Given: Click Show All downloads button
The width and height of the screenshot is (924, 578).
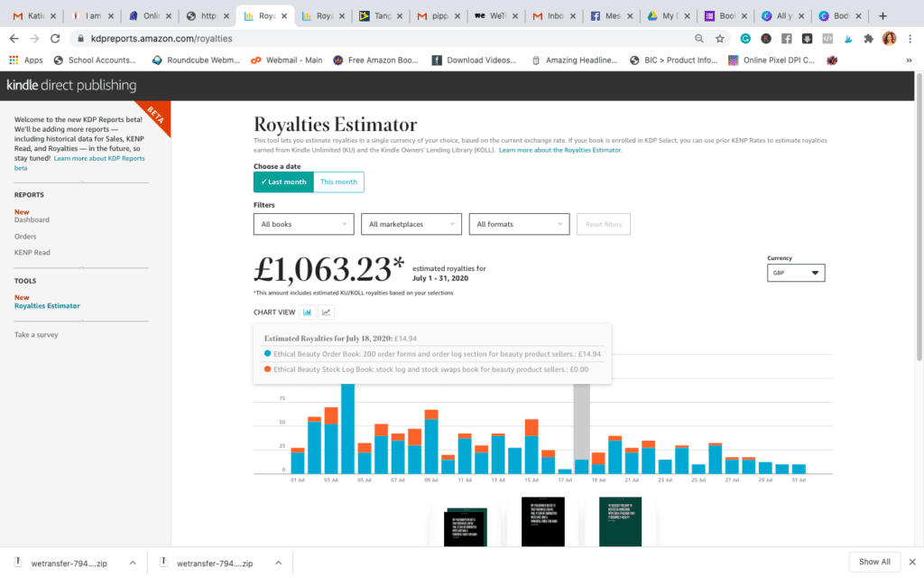Looking at the screenshot, I should (874, 562).
